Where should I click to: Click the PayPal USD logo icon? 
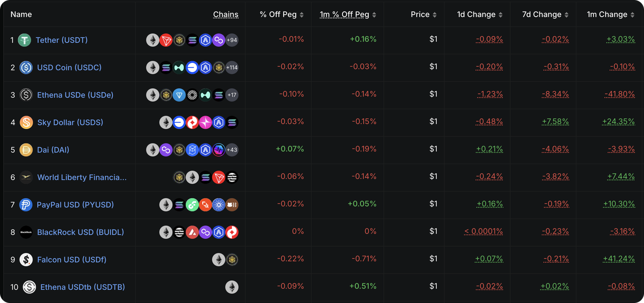click(26, 205)
